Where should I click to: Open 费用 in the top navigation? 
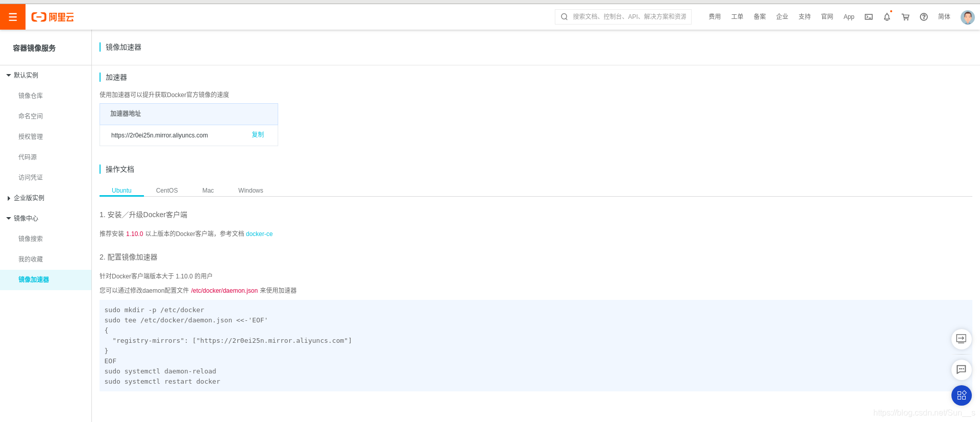(715, 17)
